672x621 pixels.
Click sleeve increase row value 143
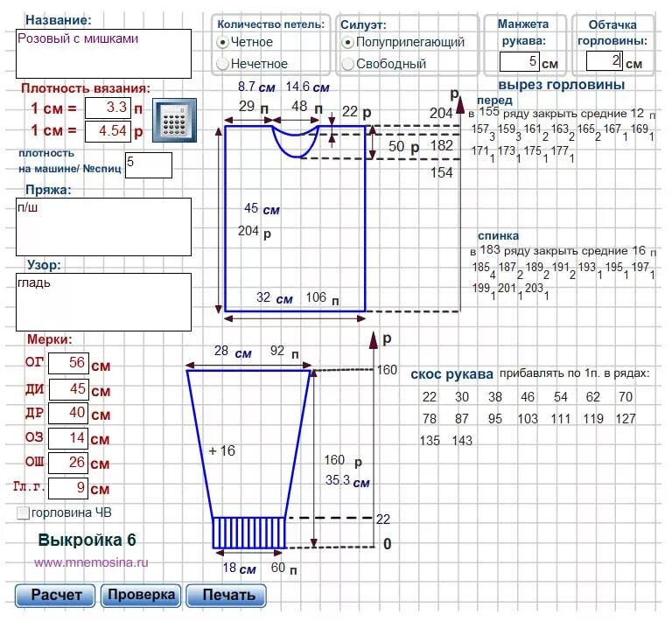coord(462,441)
